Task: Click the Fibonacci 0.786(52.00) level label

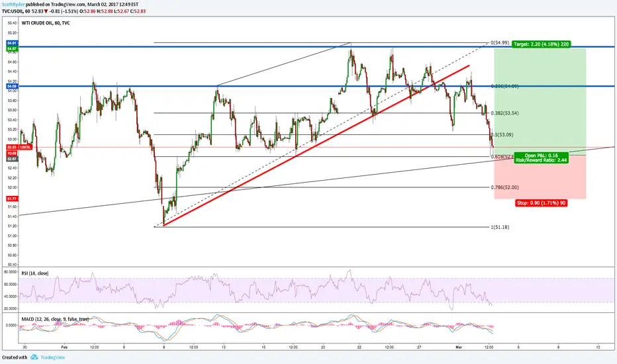Action: tap(505, 187)
